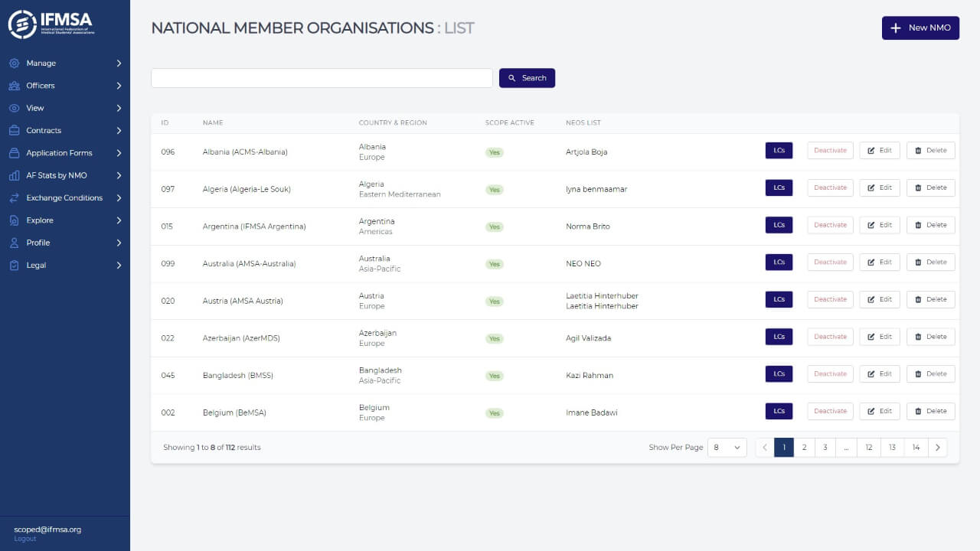The height and width of the screenshot is (551, 980).
Task: Click the Officers people icon
Action: point(14,86)
